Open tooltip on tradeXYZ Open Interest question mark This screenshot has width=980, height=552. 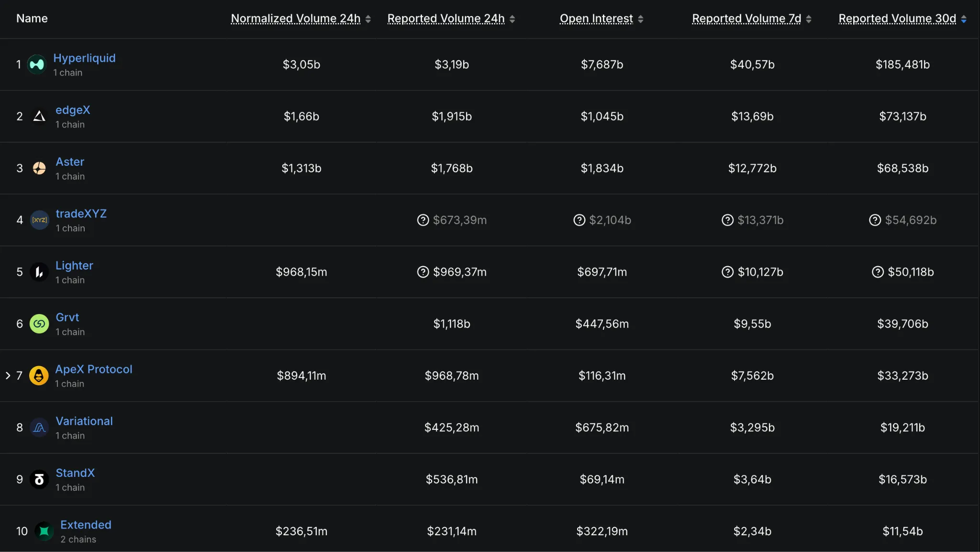point(579,220)
